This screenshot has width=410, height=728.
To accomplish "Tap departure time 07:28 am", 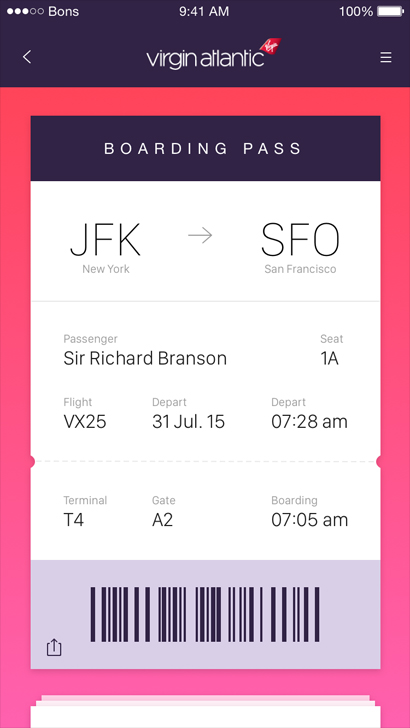I will pyautogui.click(x=309, y=422).
